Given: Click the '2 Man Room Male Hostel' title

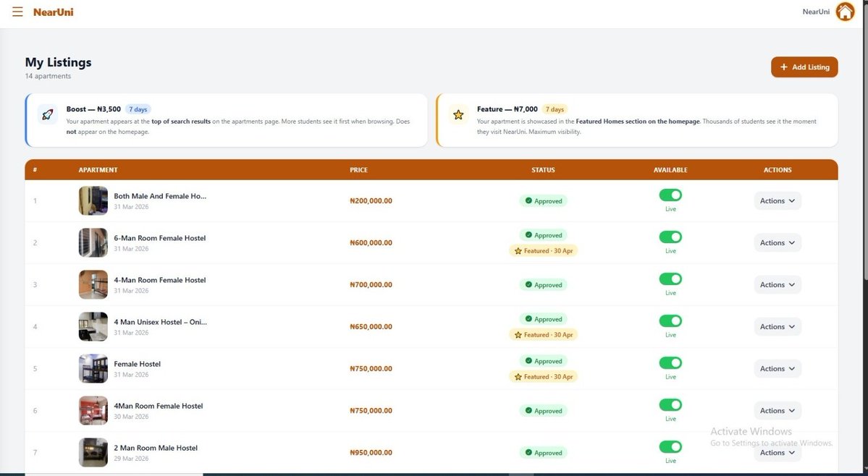Looking at the screenshot, I should pyautogui.click(x=156, y=448).
